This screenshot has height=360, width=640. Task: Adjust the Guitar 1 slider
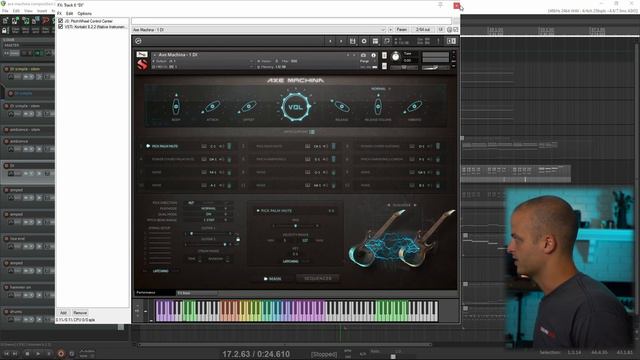click(208, 233)
